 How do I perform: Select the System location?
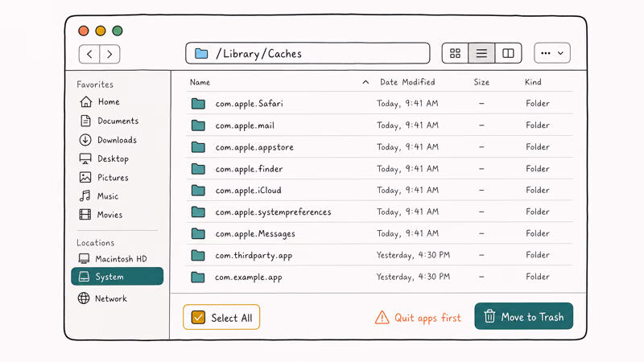[117, 276]
